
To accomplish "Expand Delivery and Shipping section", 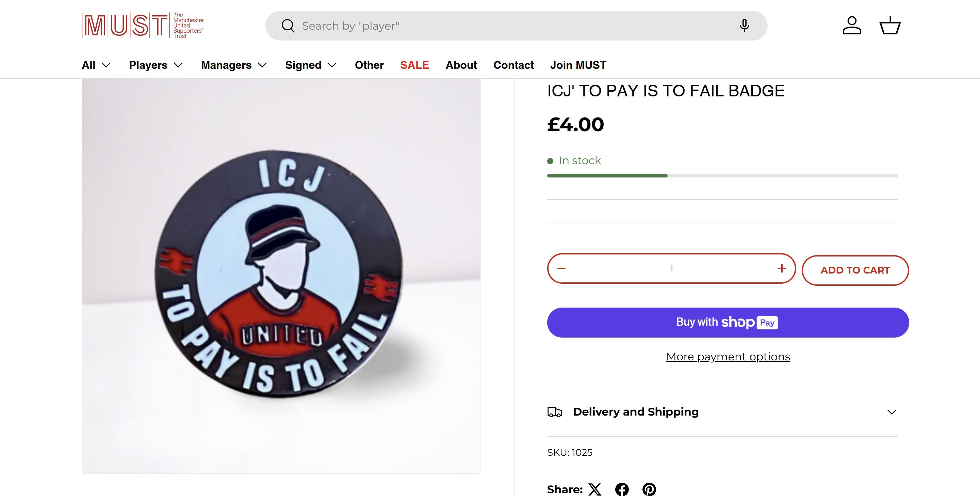I will tap(722, 412).
